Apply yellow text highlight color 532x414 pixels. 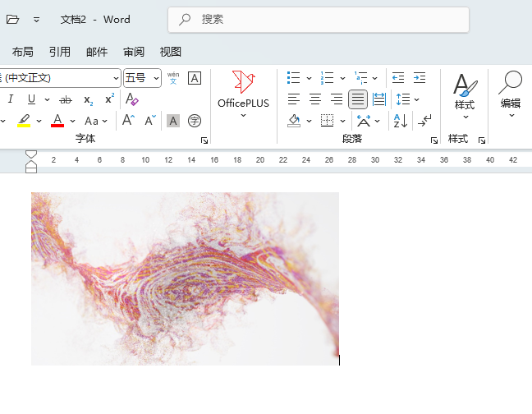point(24,121)
